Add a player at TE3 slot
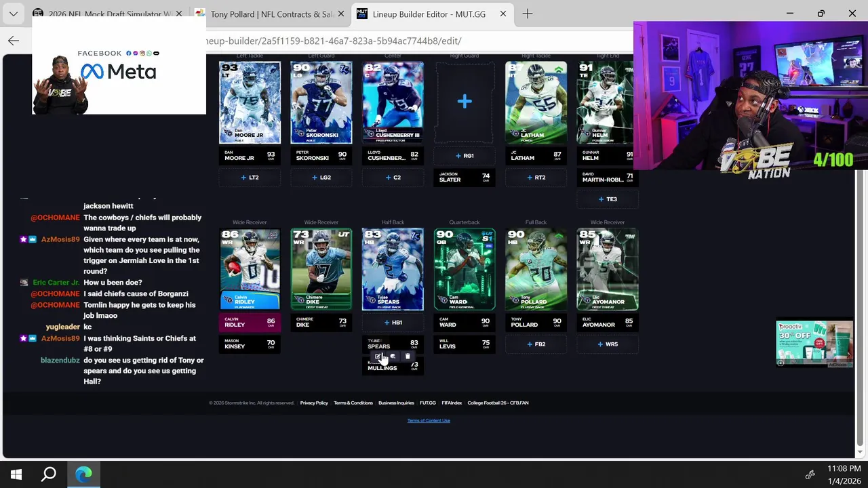Screen dimensions: 868x488 [608, 199]
